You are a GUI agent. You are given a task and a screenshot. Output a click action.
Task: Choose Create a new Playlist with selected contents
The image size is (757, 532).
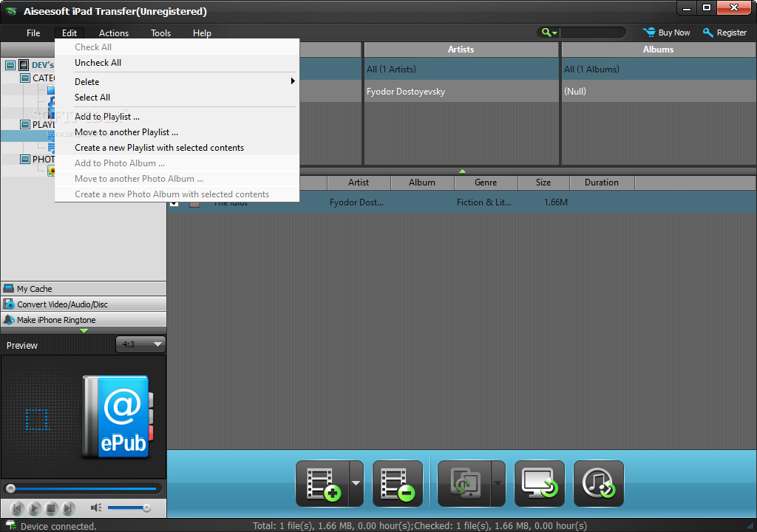177,148
